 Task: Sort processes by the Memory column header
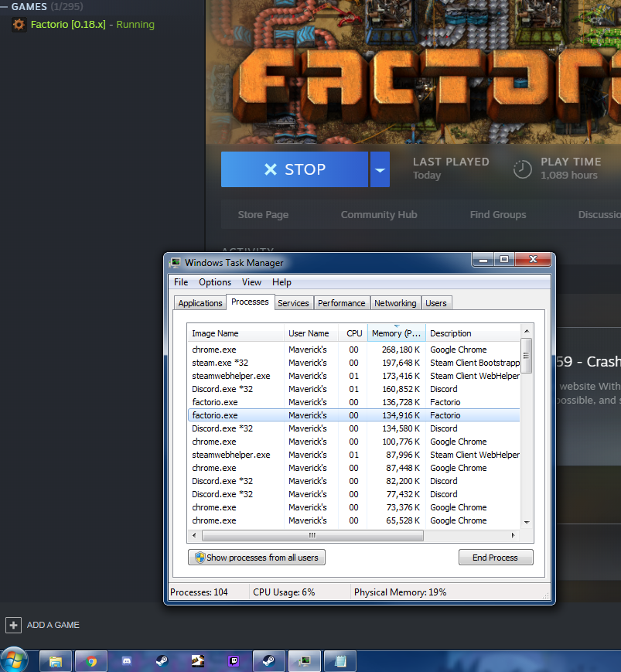click(x=396, y=333)
